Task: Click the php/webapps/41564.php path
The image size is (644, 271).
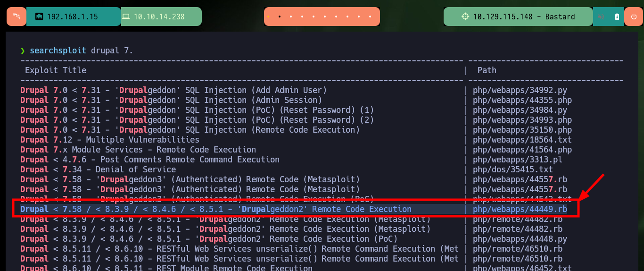Action: coord(522,150)
